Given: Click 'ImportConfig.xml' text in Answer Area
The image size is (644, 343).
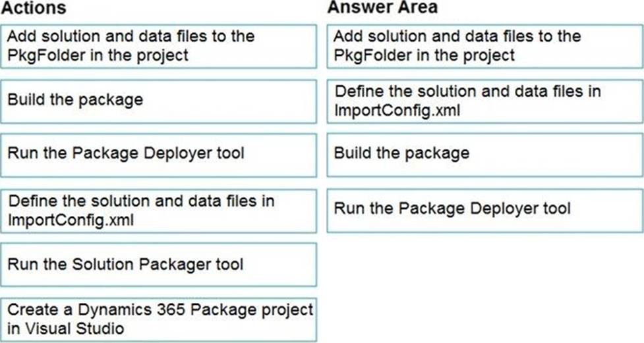Looking at the screenshot, I should pos(397,111).
